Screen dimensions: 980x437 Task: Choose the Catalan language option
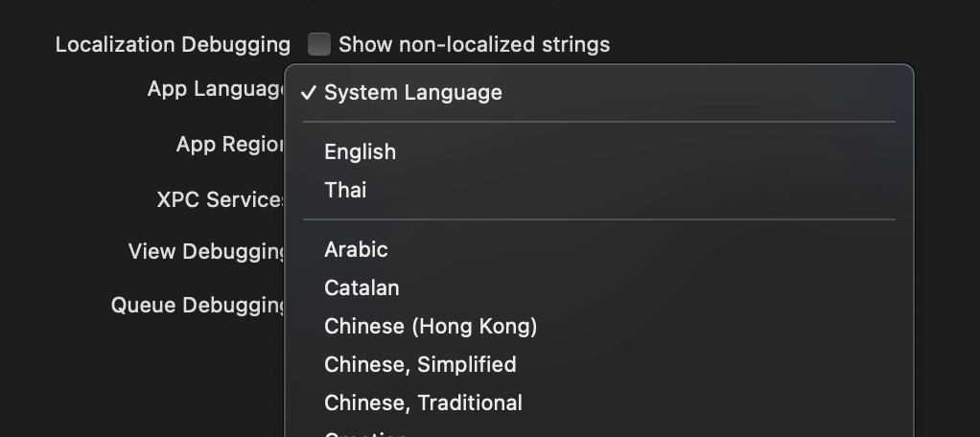pyautogui.click(x=362, y=287)
